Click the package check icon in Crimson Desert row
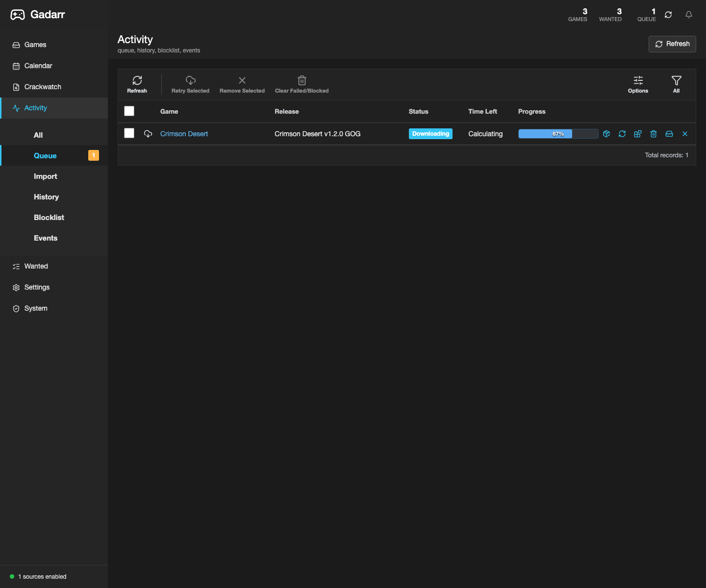The height and width of the screenshot is (588, 706). point(606,134)
